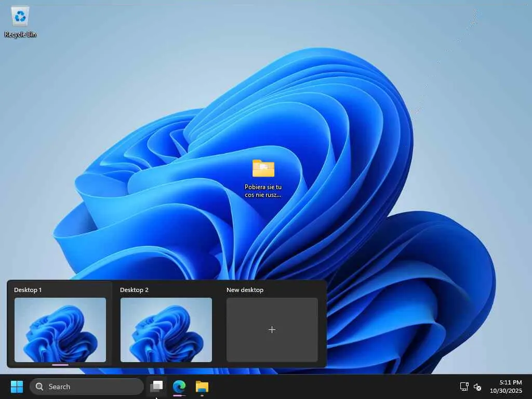This screenshot has width=532, height=399.
Task: Click the "Recycle Bin" text label
Action: 20,34
